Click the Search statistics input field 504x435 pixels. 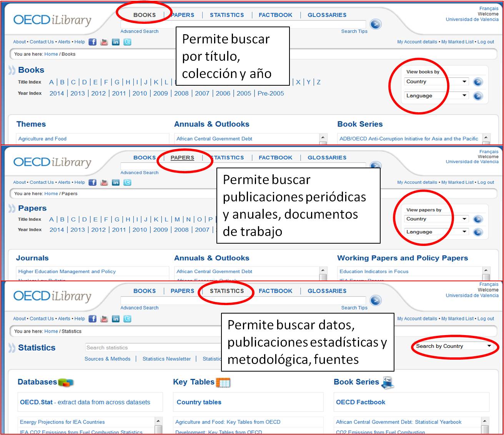[x=154, y=347]
